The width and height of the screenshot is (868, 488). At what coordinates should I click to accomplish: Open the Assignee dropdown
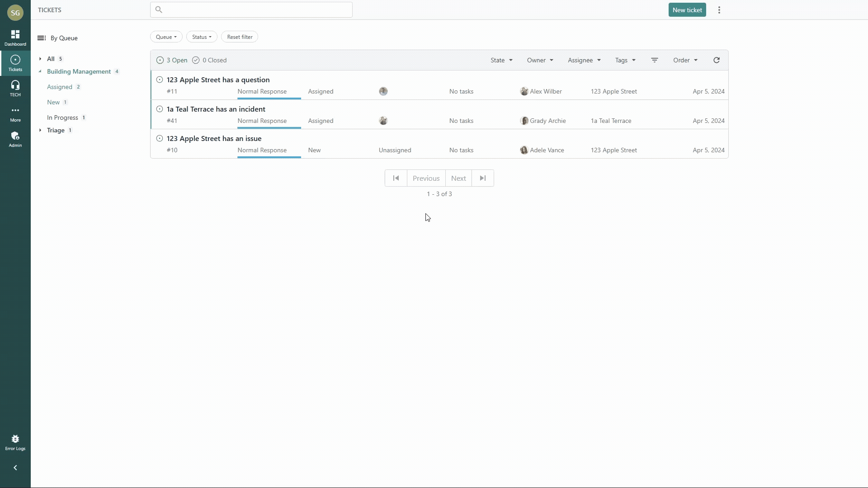(x=584, y=60)
